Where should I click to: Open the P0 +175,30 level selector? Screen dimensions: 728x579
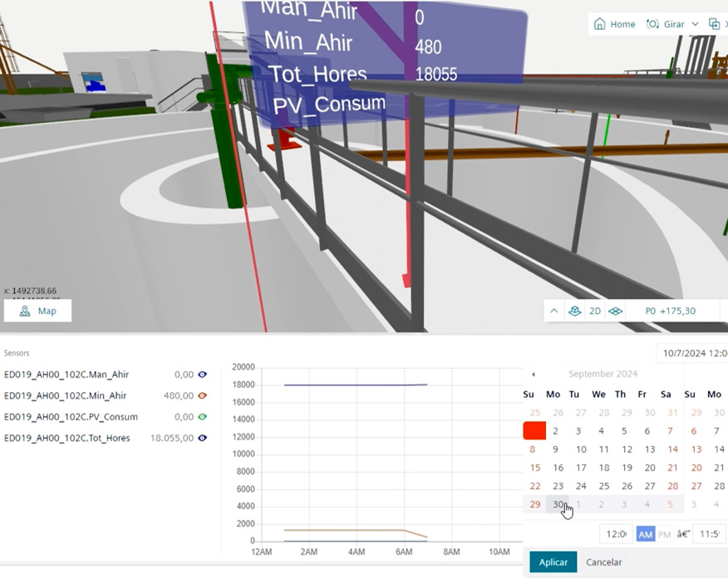[671, 311]
